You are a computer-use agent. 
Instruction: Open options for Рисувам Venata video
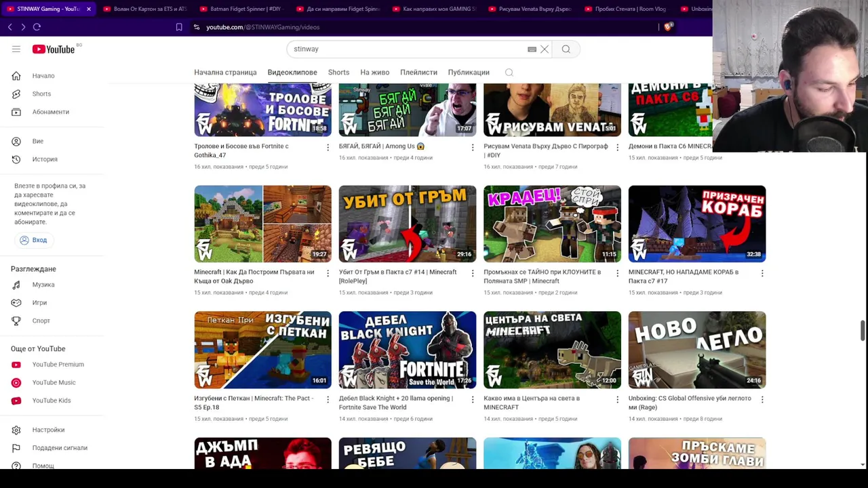pyautogui.click(x=617, y=147)
